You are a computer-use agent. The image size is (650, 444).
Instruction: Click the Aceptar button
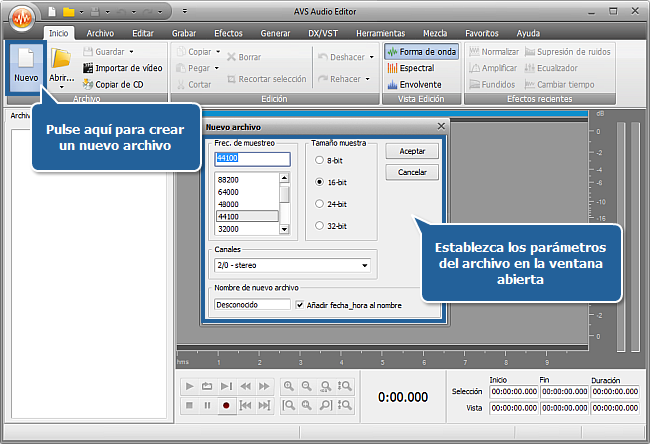[x=412, y=150]
